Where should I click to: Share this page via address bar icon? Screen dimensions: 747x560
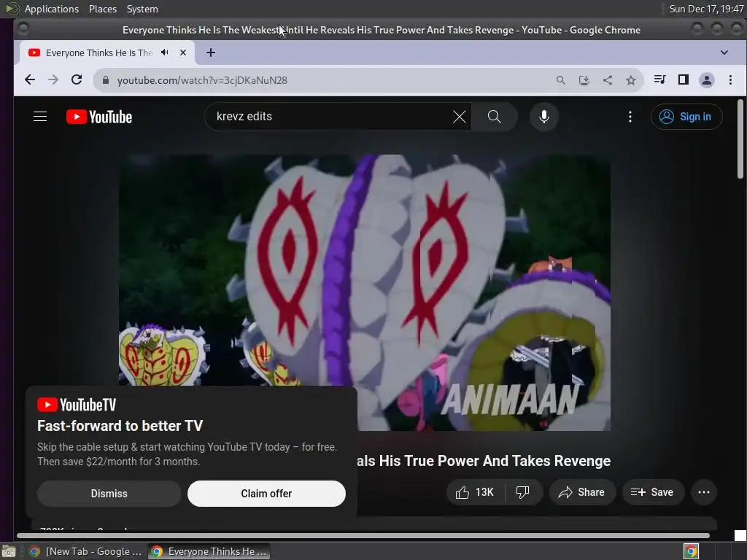608,80
